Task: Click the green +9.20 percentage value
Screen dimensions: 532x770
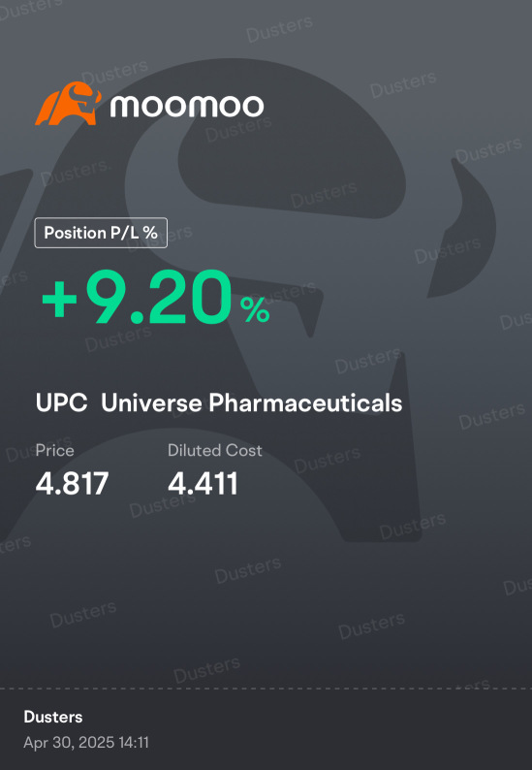Action: pos(137,298)
